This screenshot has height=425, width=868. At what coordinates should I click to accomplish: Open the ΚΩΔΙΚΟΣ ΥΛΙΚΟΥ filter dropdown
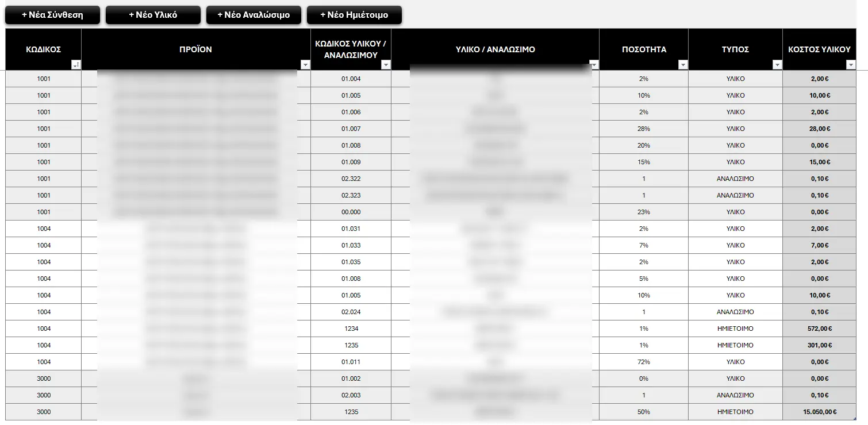[386, 65]
